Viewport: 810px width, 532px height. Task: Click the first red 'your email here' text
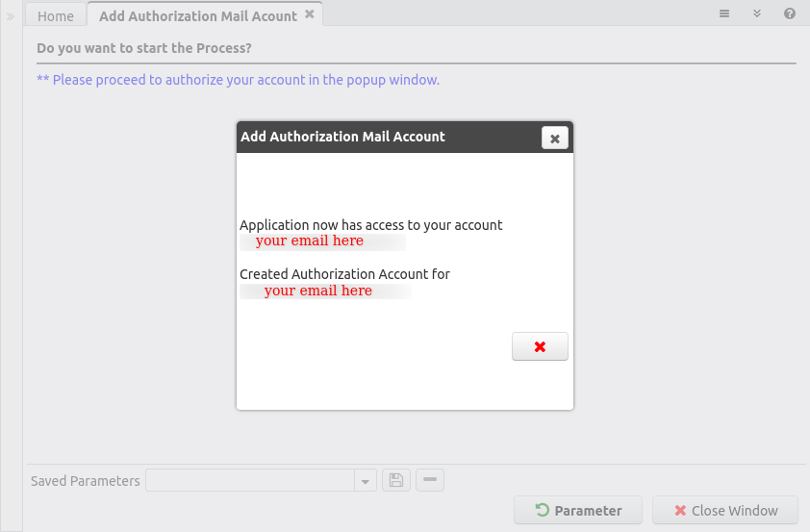click(310, 241)
